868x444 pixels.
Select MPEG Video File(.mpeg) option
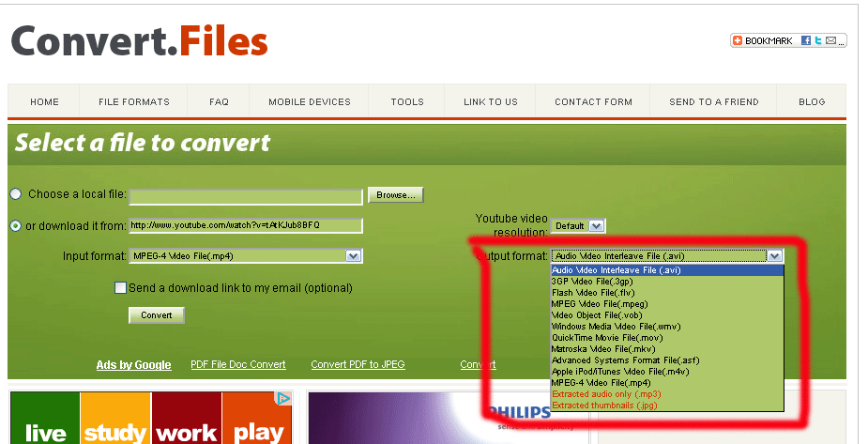[667, 304]
